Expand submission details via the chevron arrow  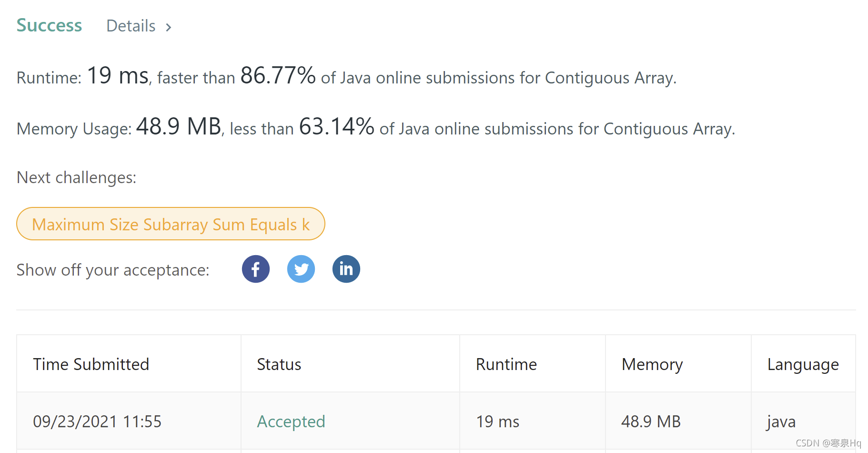[169, 27]
